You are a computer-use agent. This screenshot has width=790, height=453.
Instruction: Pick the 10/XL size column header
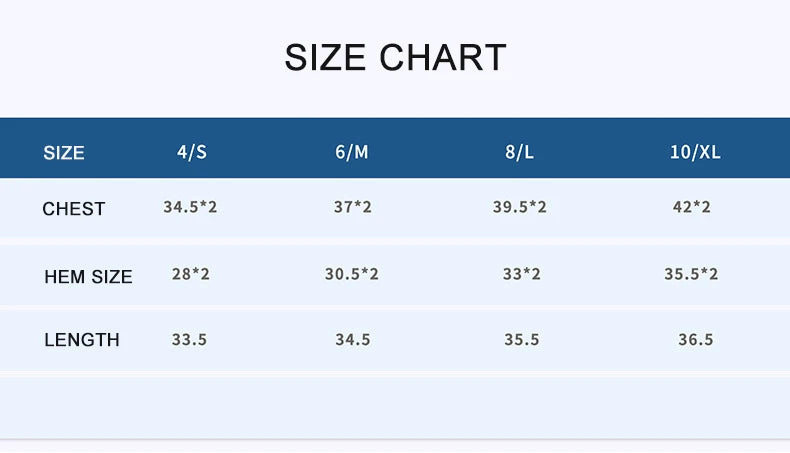(695, 152)
